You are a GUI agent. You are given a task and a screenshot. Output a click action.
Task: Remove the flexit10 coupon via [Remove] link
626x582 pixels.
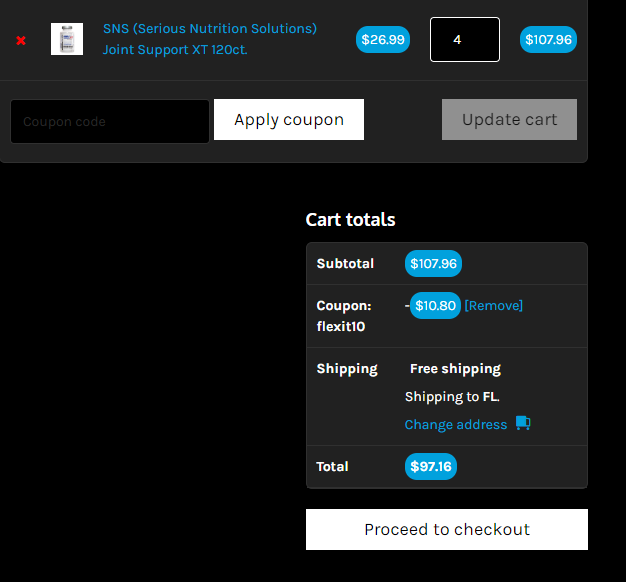coord(493,306)
